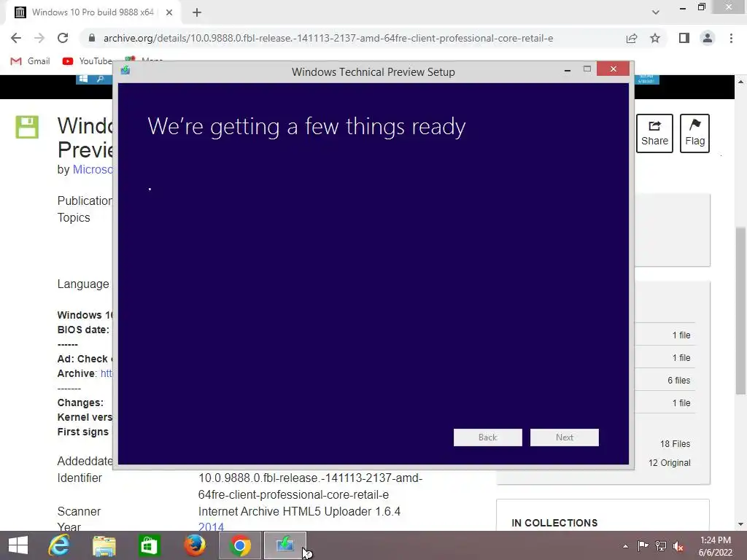Select the Windows 10 Pro build 9888 tab
This screenshot has width=747, height=560.
click(93, 12)
